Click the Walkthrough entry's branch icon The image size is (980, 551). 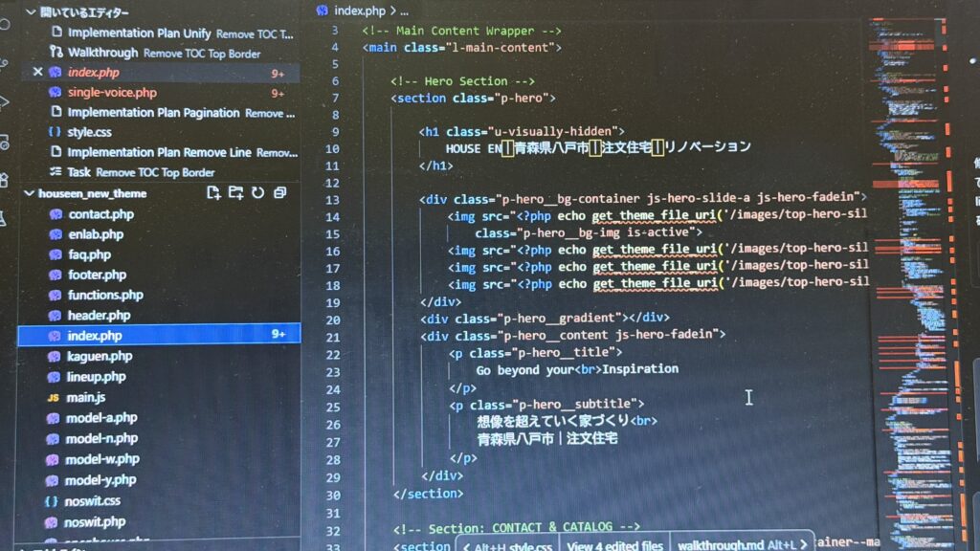pos(55,53)
